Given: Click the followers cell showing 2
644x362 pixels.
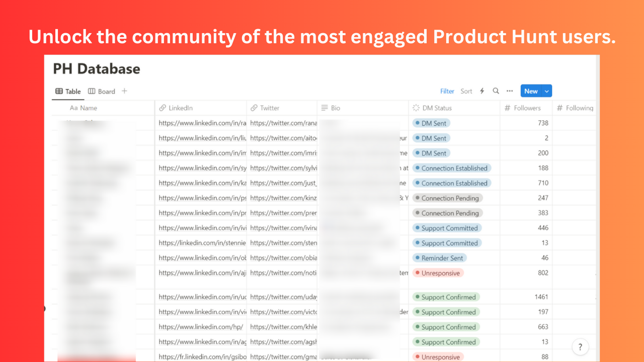Looking at the screenshot, I should click(x=526, y=138).
